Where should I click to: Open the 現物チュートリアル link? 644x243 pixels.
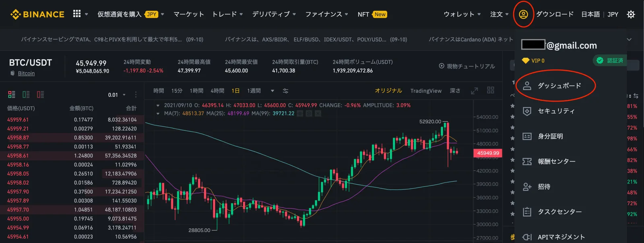[471, 66]
